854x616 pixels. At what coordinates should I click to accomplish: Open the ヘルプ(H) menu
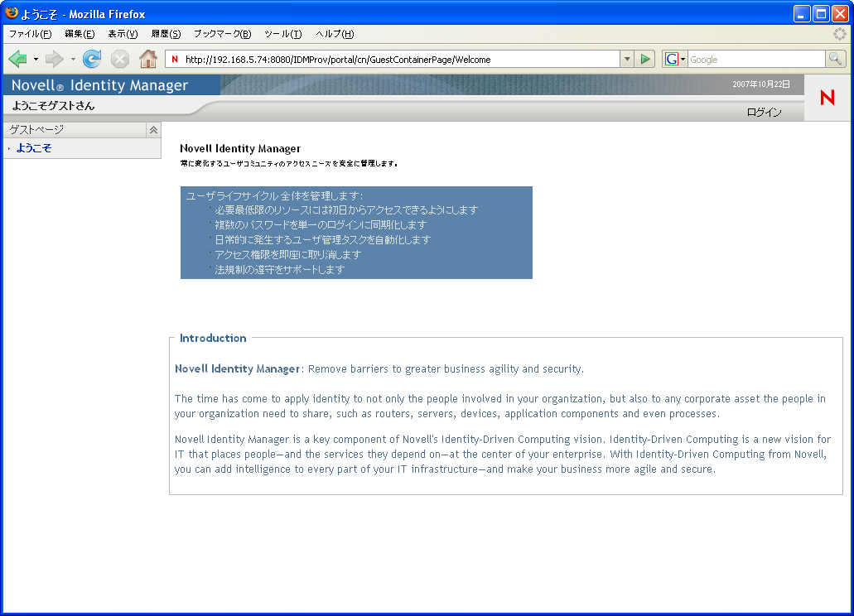coord(335,34)
